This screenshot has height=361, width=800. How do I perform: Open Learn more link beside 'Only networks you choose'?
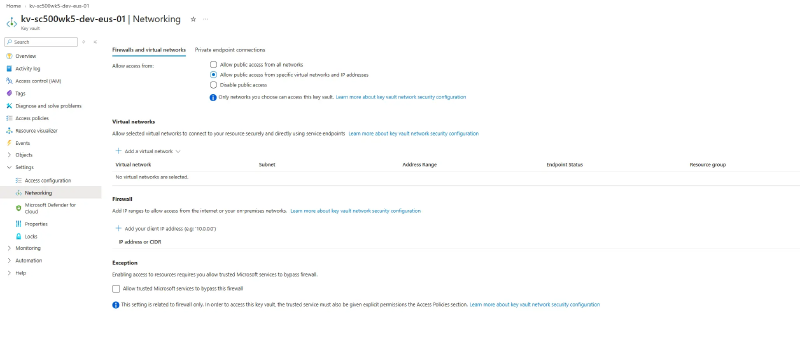pyautogui.click(x=401, y=97)
